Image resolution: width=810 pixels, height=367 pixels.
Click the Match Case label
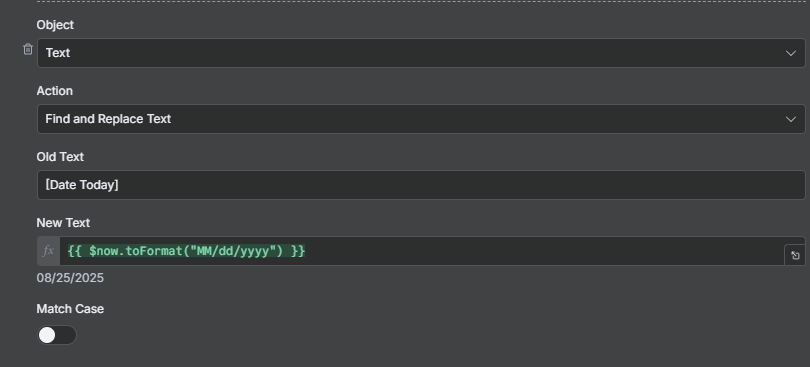[70, 309]
